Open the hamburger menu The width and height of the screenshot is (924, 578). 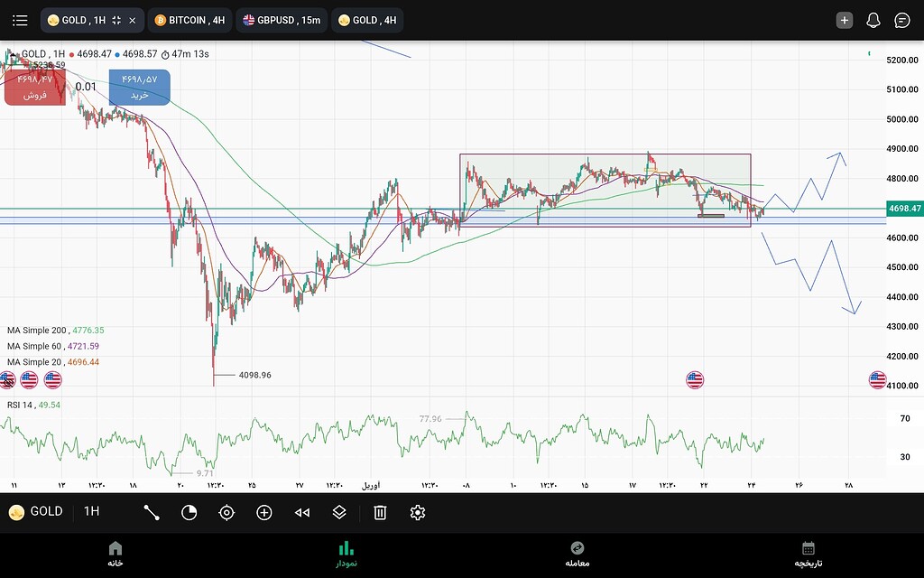(20, 20)
